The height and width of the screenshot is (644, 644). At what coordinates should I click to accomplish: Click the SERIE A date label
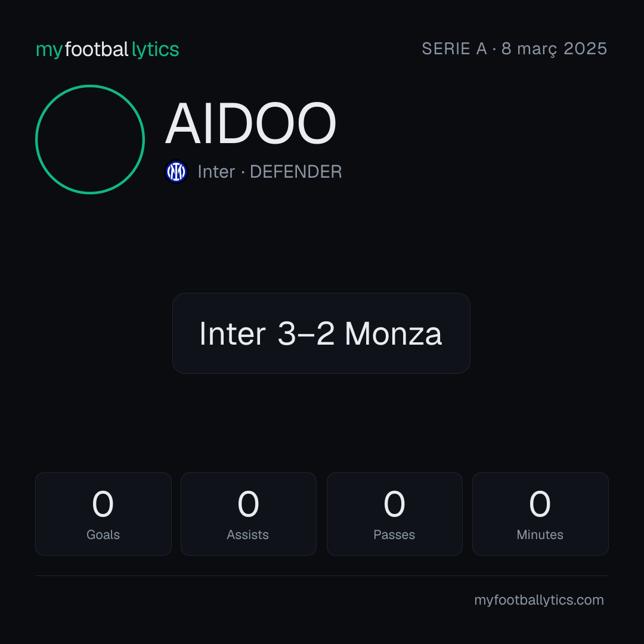[514, 49]
